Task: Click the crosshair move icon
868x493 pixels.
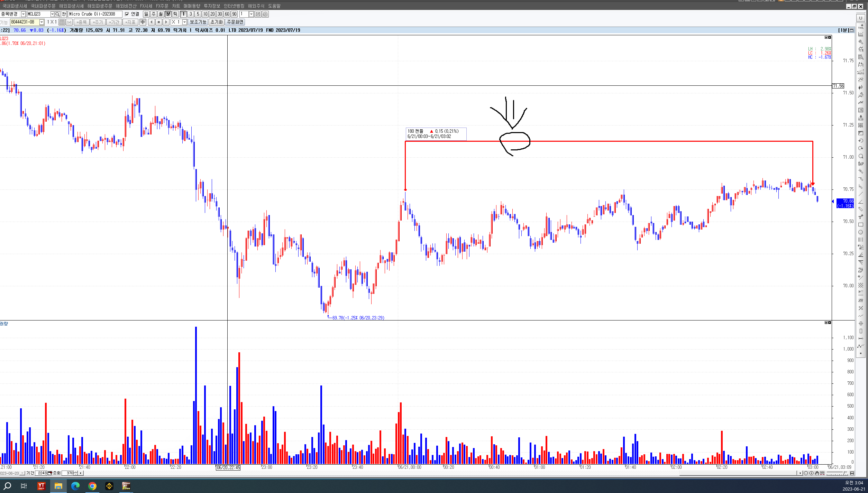Action: tap(143, 22)
